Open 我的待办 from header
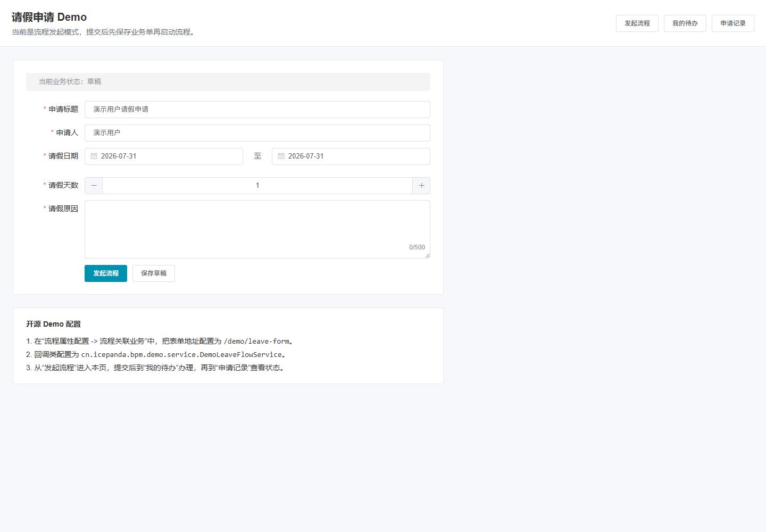 (685, 23)
